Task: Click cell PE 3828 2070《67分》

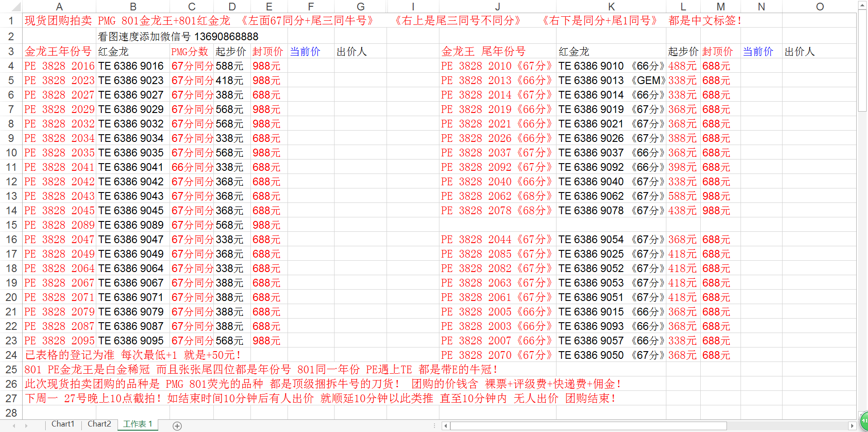Action: (x=498, y=355)
